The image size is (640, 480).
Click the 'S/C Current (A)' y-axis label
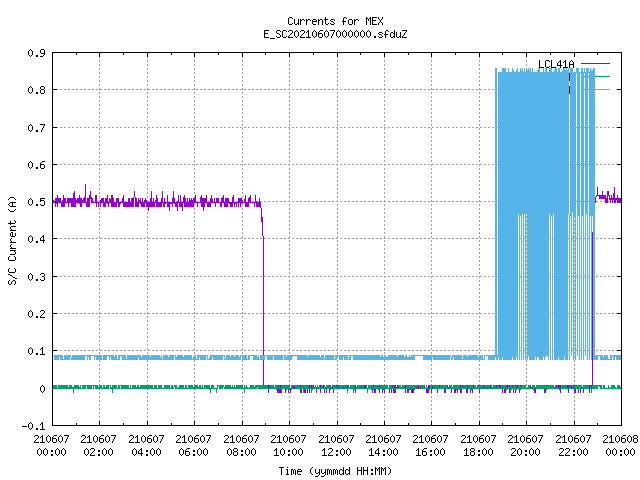click(x=13, y=241)
